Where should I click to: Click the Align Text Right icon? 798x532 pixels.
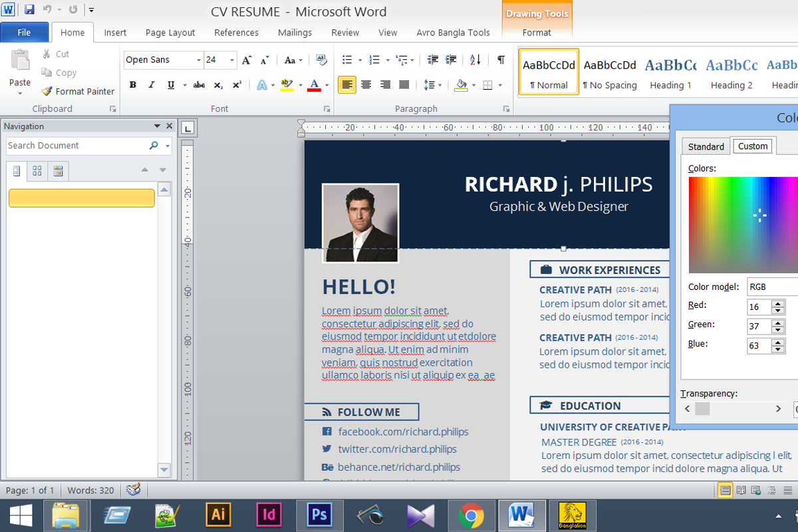pyautogui.click(x=385, y=85)
